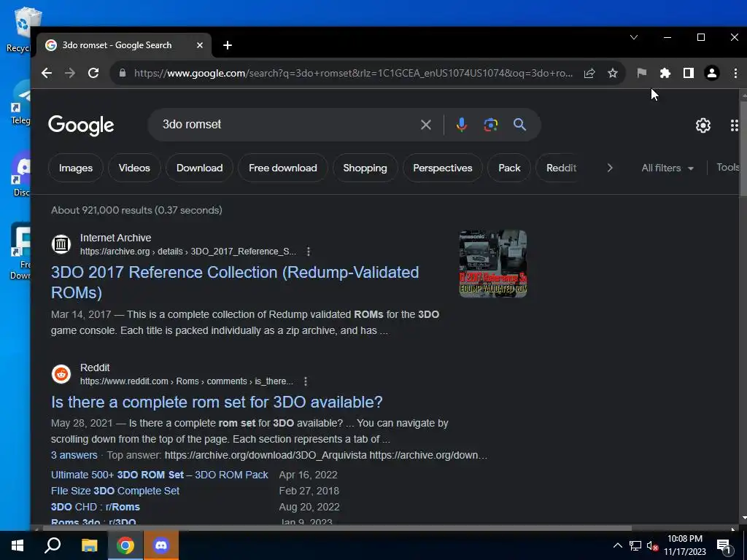Image resolution: width=747 pixels, height=560 pixels.
Task: Filter results by Videos
Action: tap(134, 168)
